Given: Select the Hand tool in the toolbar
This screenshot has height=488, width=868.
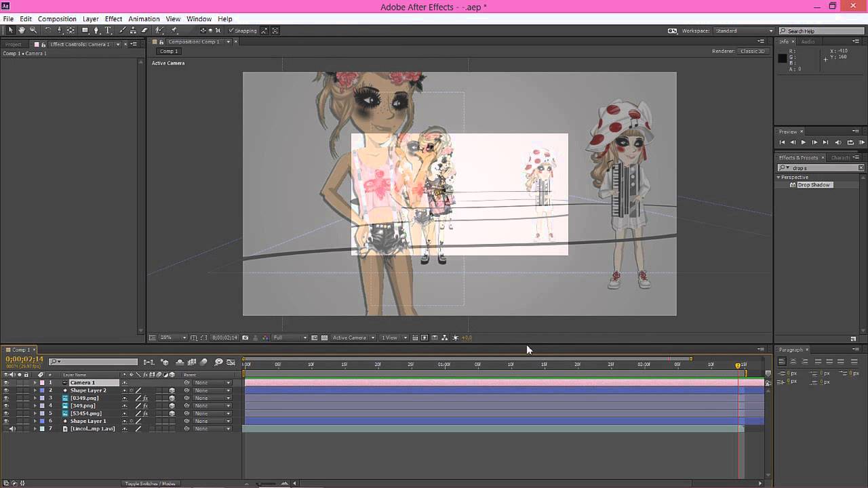Looking at the screenshot, I should [22, 30].
